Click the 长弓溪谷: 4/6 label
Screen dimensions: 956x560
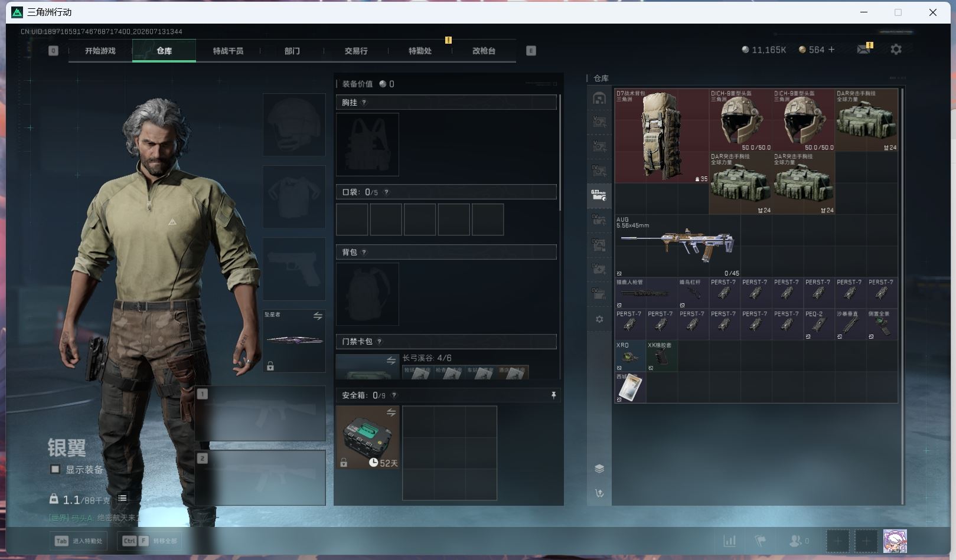pos(427,358)
